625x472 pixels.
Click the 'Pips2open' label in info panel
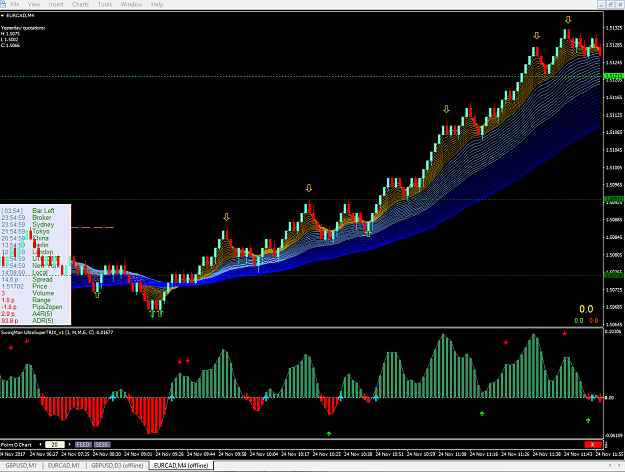(x=47, y=307)
